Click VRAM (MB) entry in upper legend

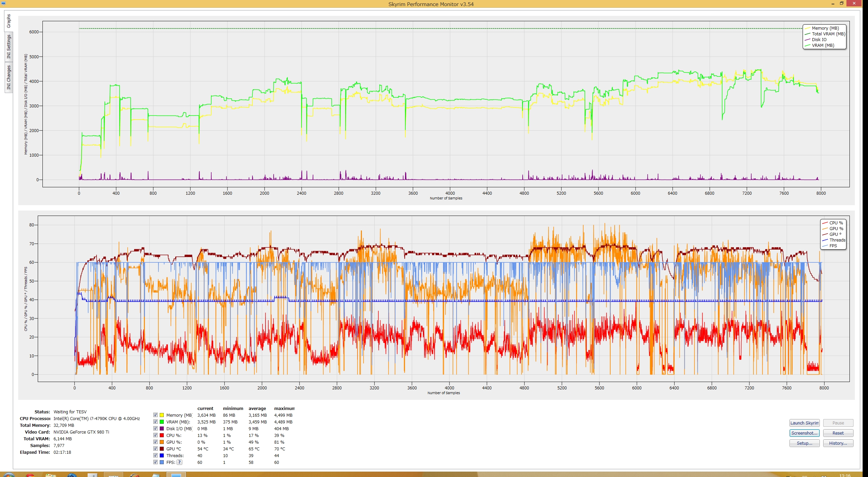pos(823,45)
